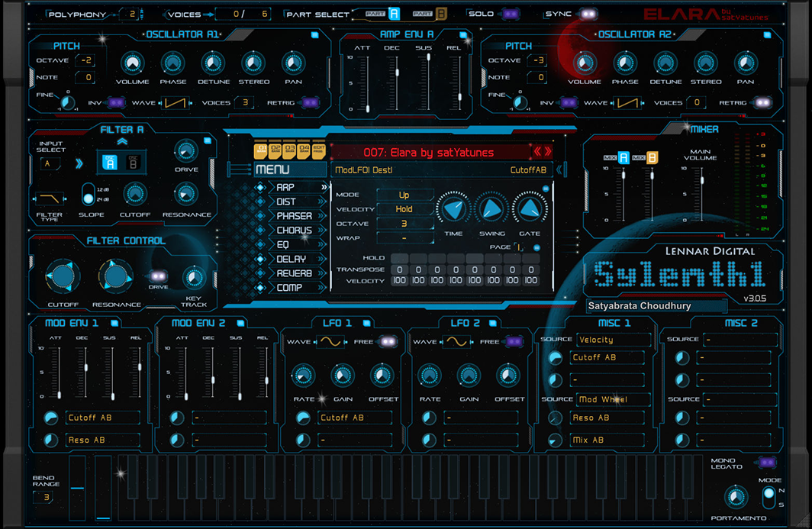This screenshot has height=529, width=812.
Task: Click the previous preset arrow
Action: (x=537, y=152)
